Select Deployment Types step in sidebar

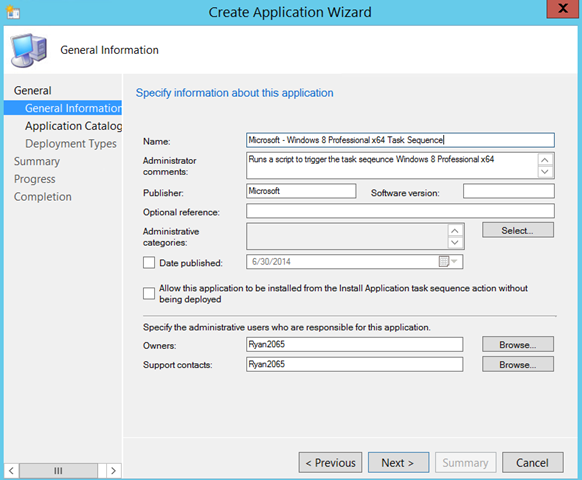71,144
